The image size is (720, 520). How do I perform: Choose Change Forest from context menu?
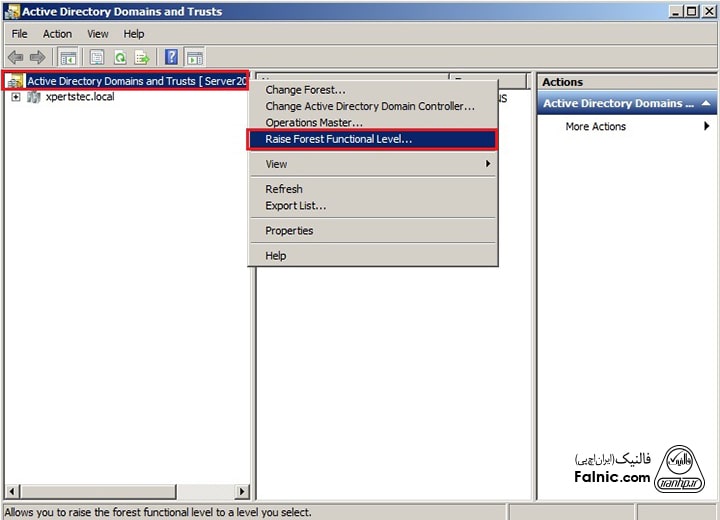click(305, 90)
